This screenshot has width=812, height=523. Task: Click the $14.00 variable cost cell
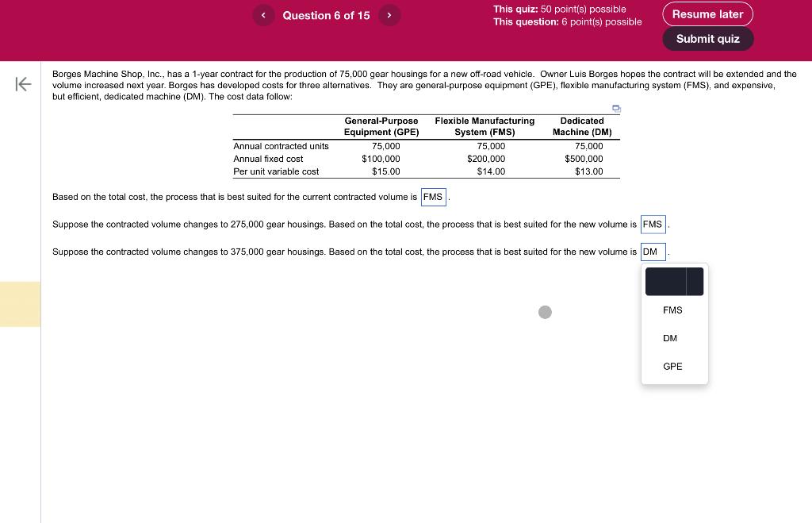click(491, 171)
